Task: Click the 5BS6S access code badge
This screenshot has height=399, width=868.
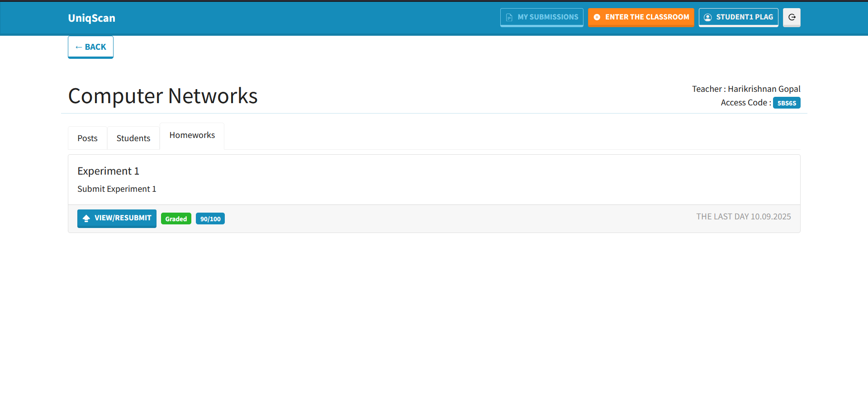Action: click(x=787, y=103)
